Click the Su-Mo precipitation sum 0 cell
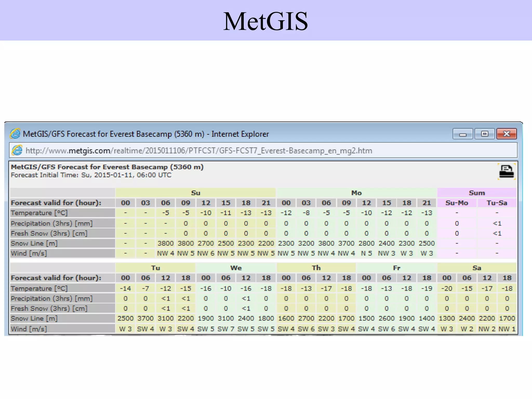532x399 pixels. coord(457,223)
